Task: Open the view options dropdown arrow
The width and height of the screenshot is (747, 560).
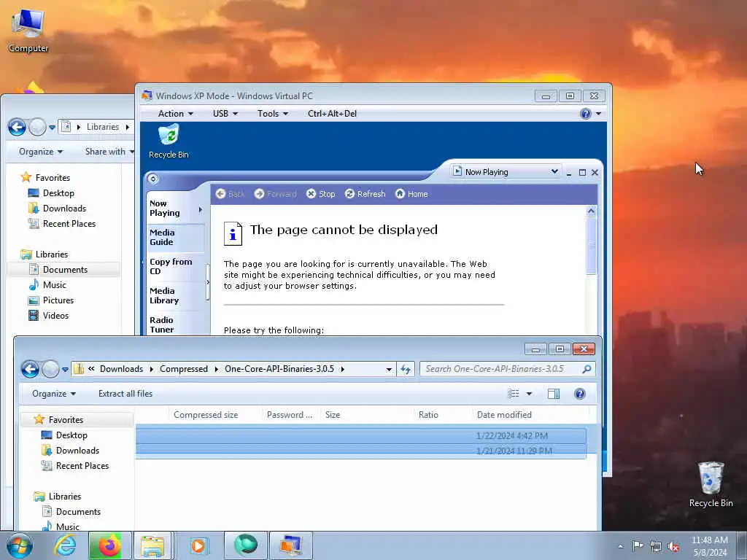Action: click(530, 394)
